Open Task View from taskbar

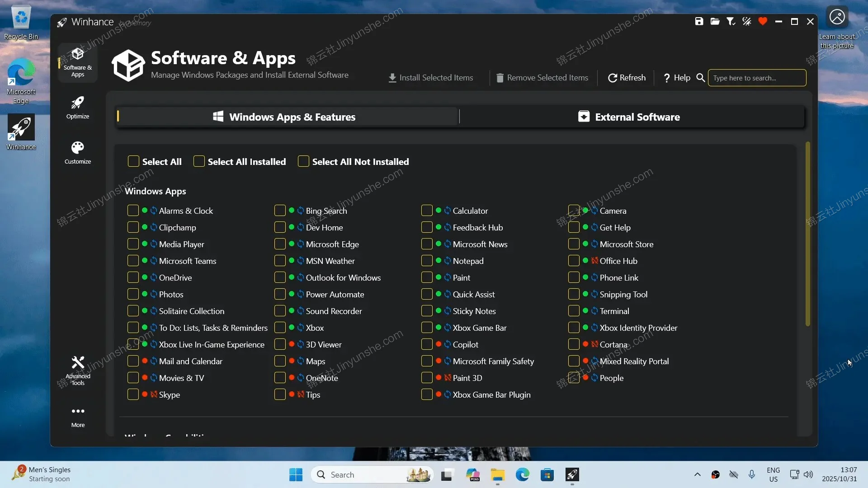click(x=447, y=474)
